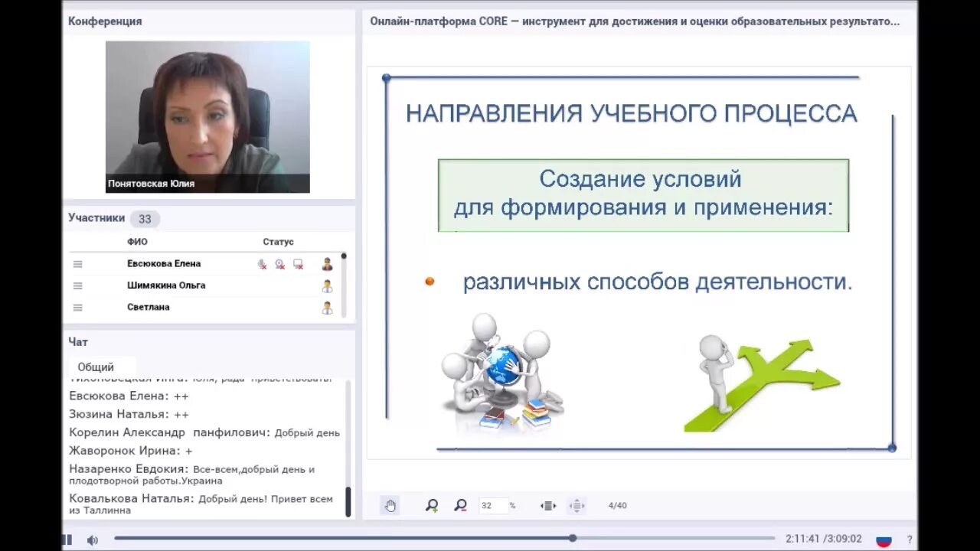Click the zoom percentage field
The height and width of the screenshot is (551, 980).
tap(493, 505)
